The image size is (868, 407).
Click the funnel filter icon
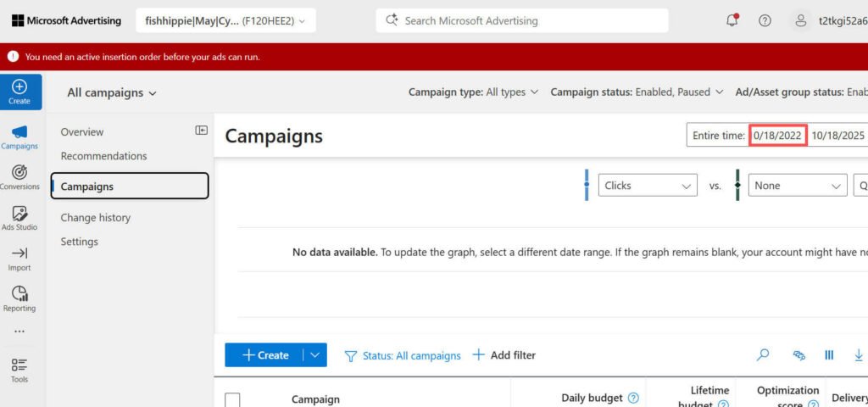pyautogui.click(x=350, y=355)
